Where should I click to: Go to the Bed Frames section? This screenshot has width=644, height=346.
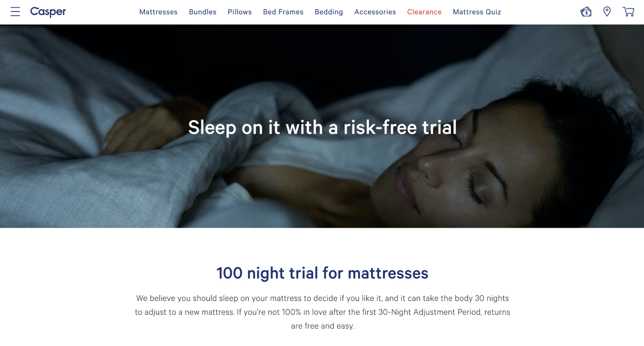click(x=283, y=12)
